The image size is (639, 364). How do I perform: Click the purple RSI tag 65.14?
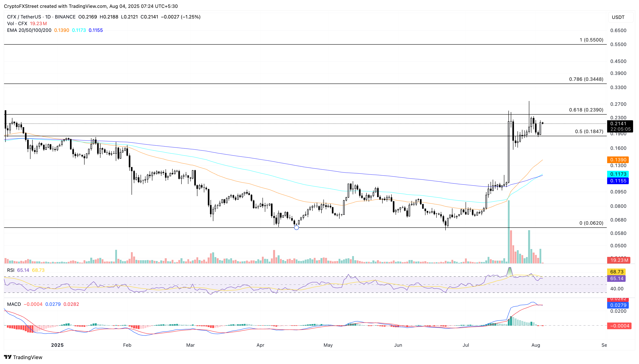[x=616, y=279]
